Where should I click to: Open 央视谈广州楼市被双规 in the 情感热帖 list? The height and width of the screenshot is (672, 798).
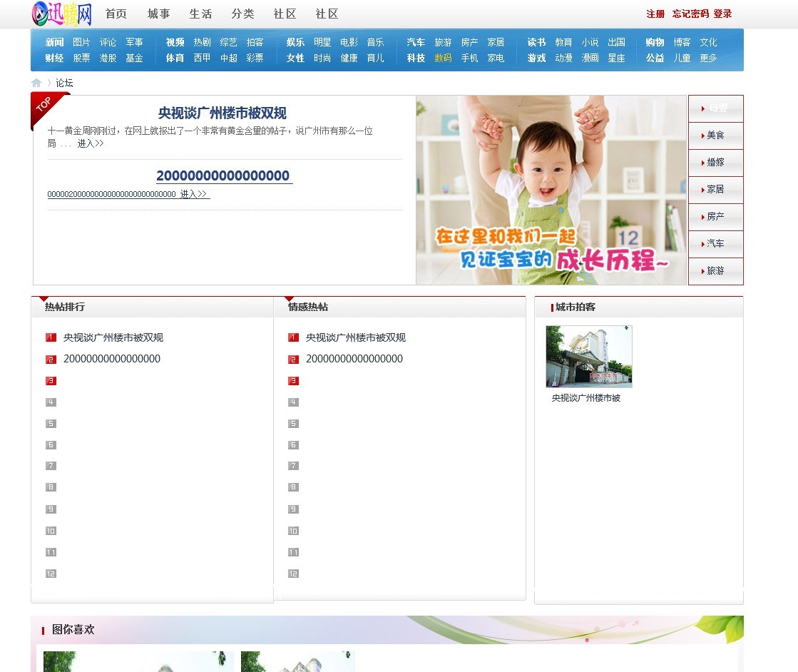(x=355, y=337)
